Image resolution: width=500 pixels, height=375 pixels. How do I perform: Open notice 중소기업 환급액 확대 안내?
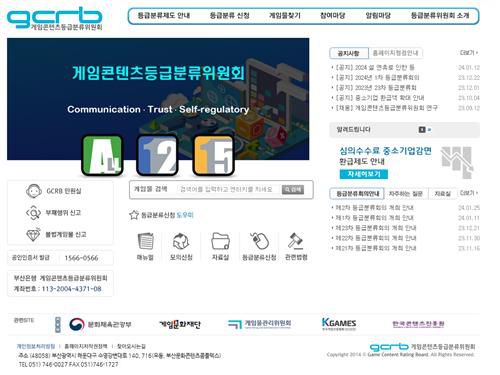[380, 98]
